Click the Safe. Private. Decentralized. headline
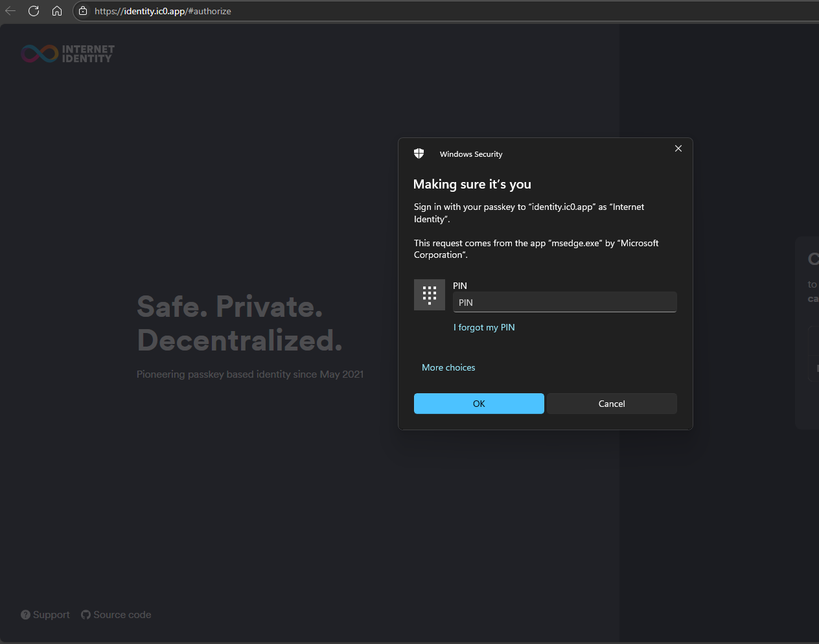 pyautogui.click(x=240, y=323)
